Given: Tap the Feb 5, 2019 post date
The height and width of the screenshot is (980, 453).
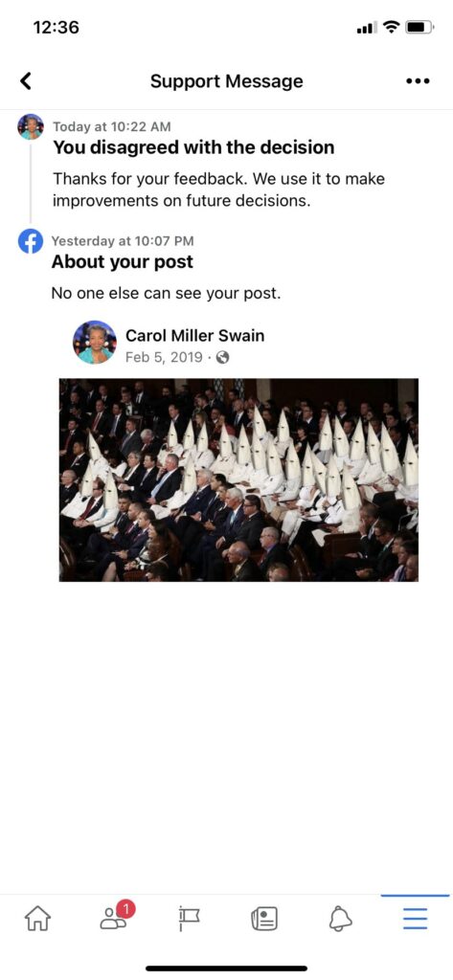Looking at the screenshot, I should point(164,357).
